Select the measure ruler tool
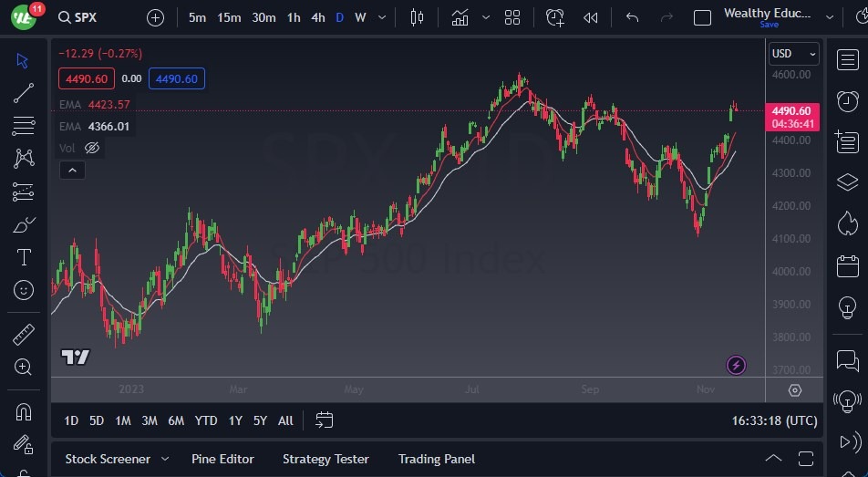 tap(24, 335)
